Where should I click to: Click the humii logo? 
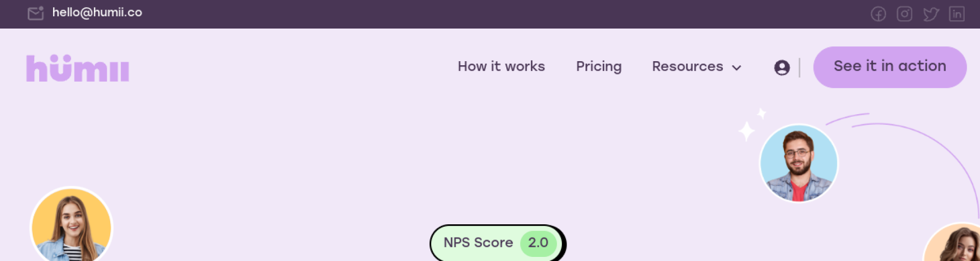point(78,68)
